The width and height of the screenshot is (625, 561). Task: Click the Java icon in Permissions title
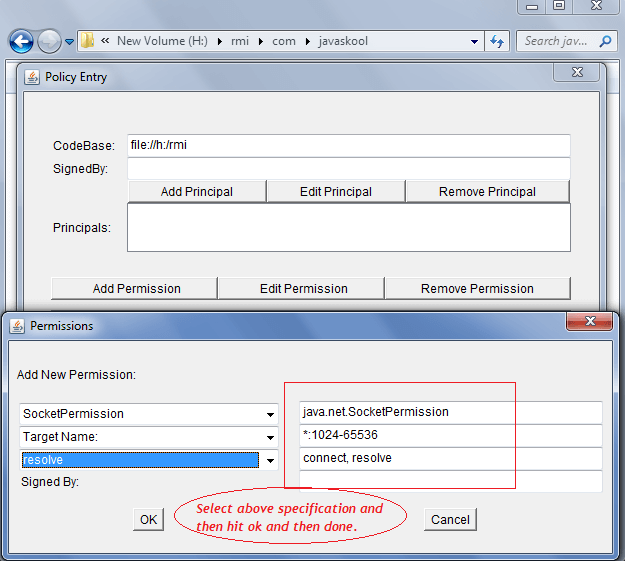click(17, 325)
